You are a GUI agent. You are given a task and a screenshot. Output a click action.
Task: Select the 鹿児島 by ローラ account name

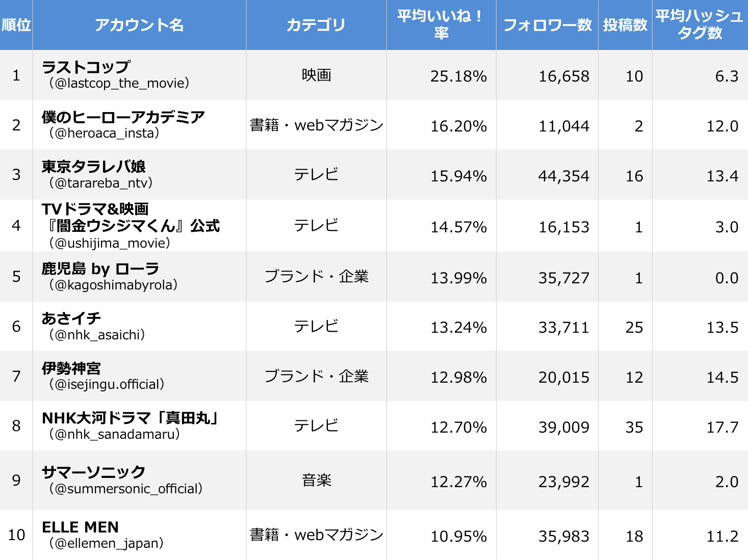[100, 269]
